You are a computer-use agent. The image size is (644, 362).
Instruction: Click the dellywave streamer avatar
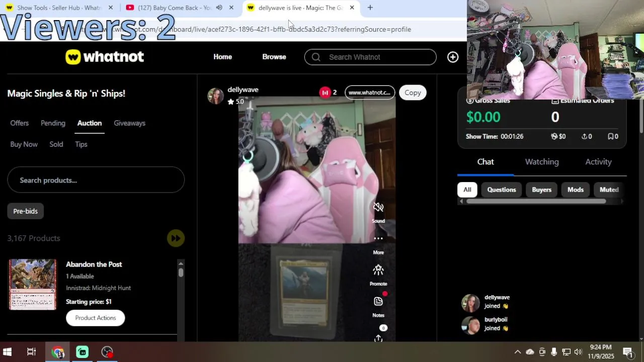215,96
